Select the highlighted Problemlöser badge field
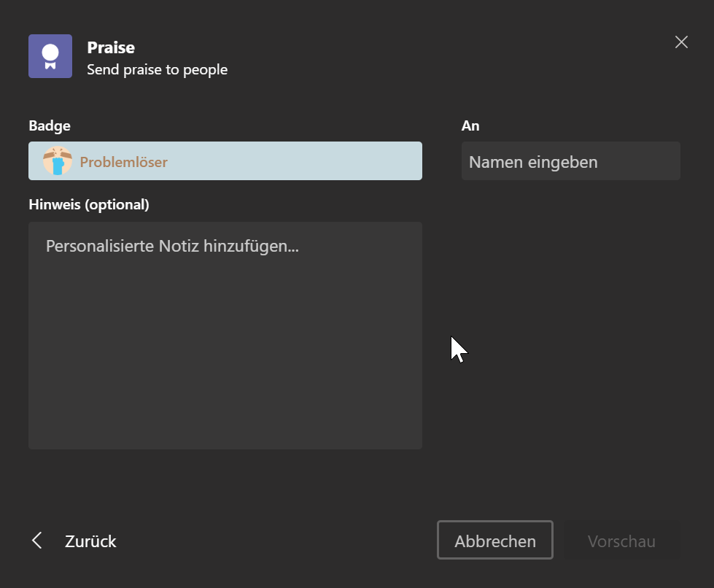Image resolution: width=714 pixels, height=588 pixels. point(225,160)
